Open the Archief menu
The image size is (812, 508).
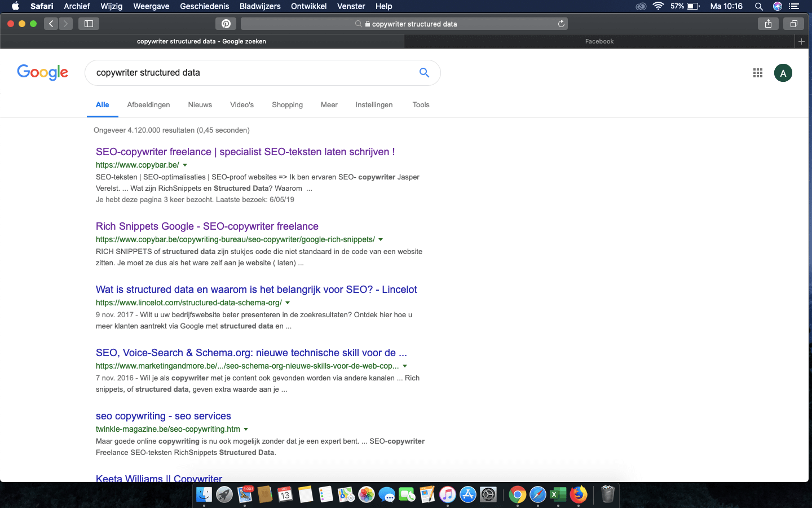point(77,6)
